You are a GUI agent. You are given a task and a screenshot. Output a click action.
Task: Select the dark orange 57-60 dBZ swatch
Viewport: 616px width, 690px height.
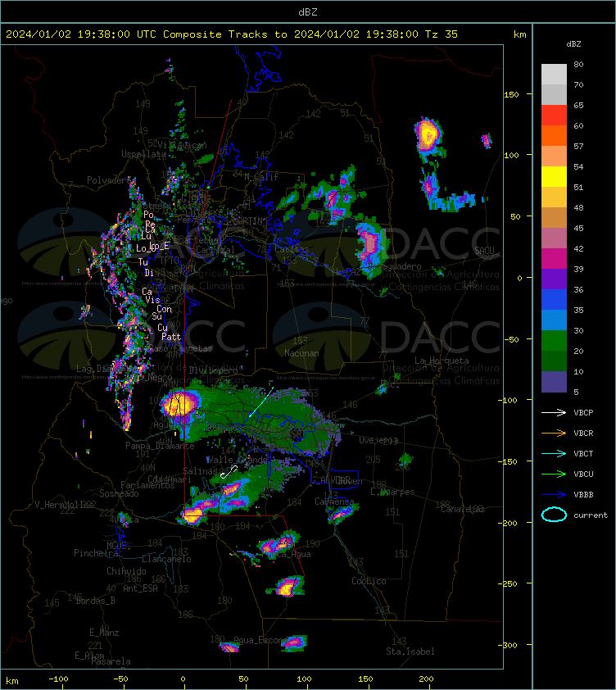[x=554, y=135]
